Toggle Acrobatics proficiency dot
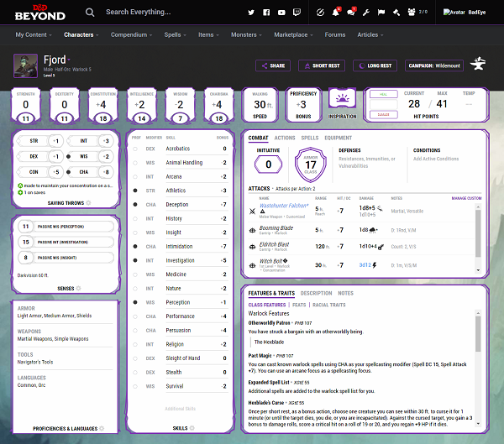The height and width of the screenshot is (444, 504). [135, 149]
